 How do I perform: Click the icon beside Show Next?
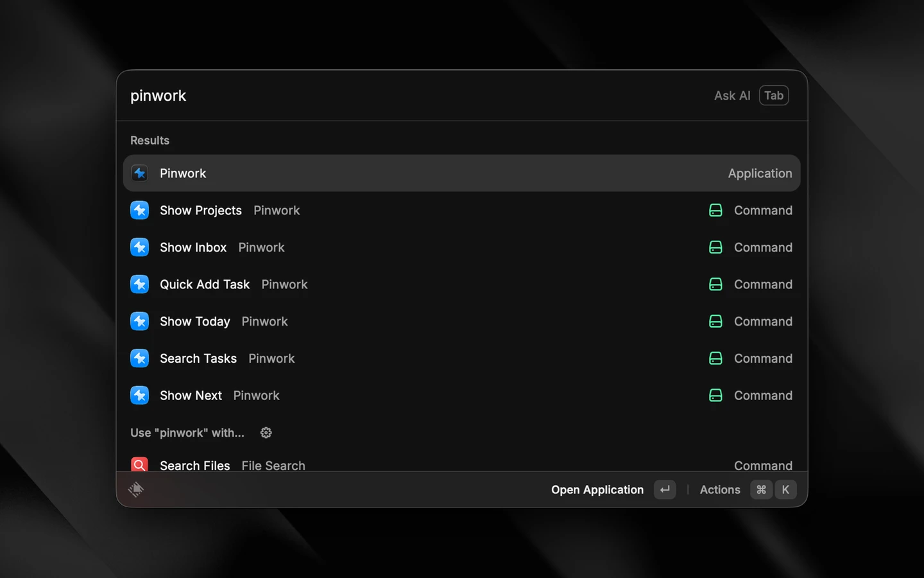[139, 396]
